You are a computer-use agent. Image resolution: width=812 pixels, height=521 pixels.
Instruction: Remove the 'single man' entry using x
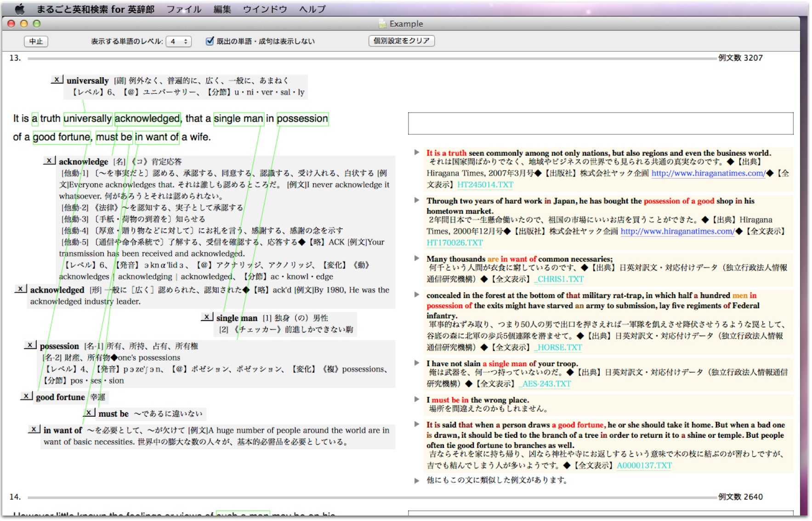pos(207,317)
